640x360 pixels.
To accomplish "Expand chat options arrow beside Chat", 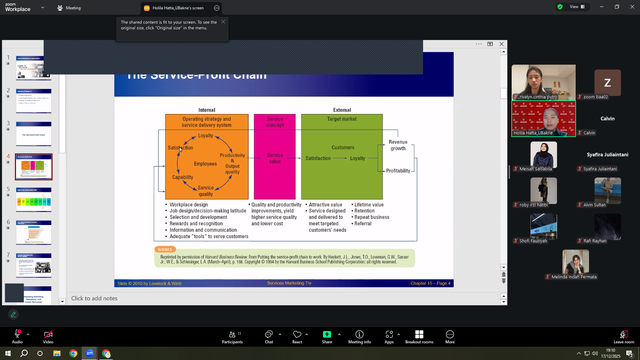I will (280, 334).
